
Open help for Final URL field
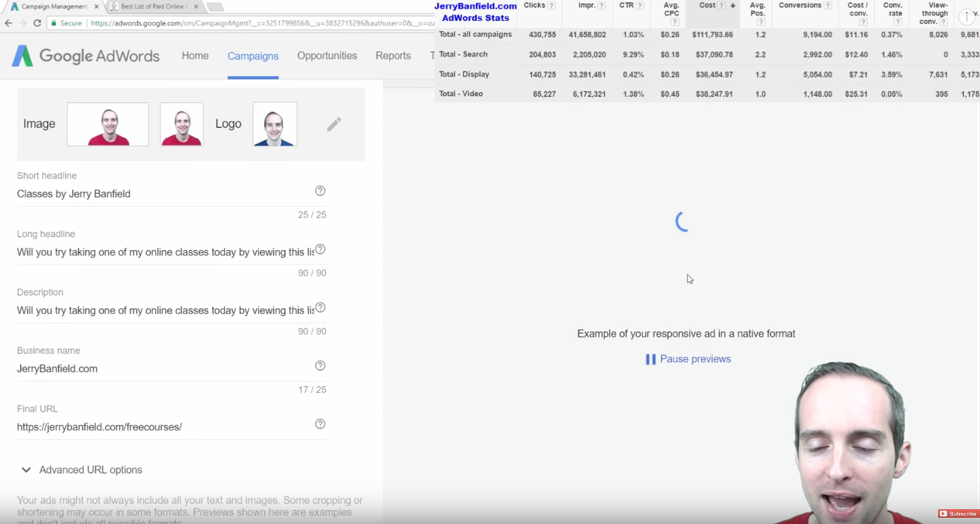point(320,424)
